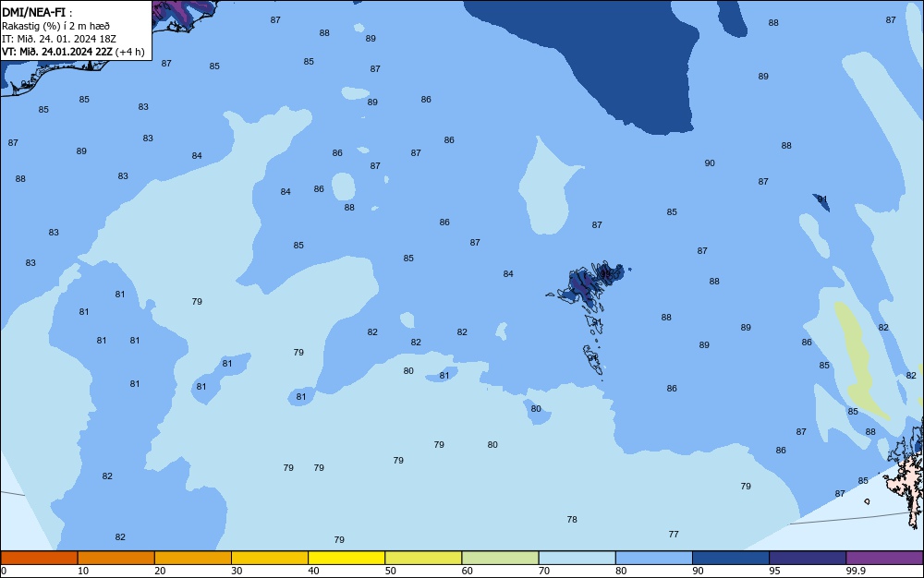Click the humidity value "90" on the map

pyautogui.click(x=710, y=163)
